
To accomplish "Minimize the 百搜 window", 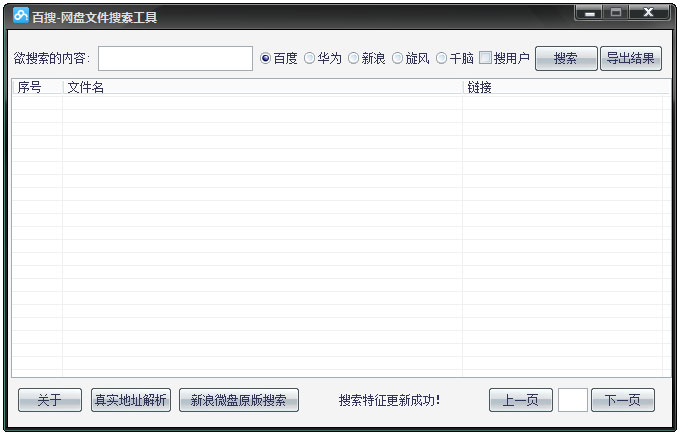I will pyautogui.click(x=589, y=13).
